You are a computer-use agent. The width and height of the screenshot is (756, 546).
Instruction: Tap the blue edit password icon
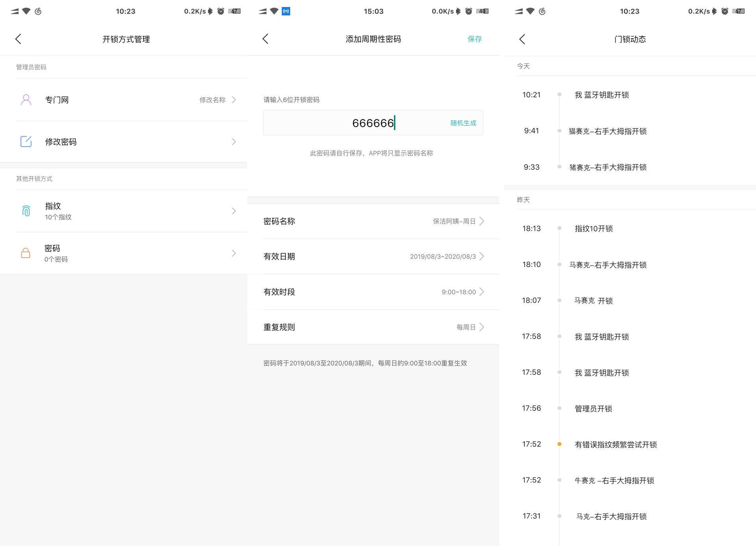pos(26,141)
